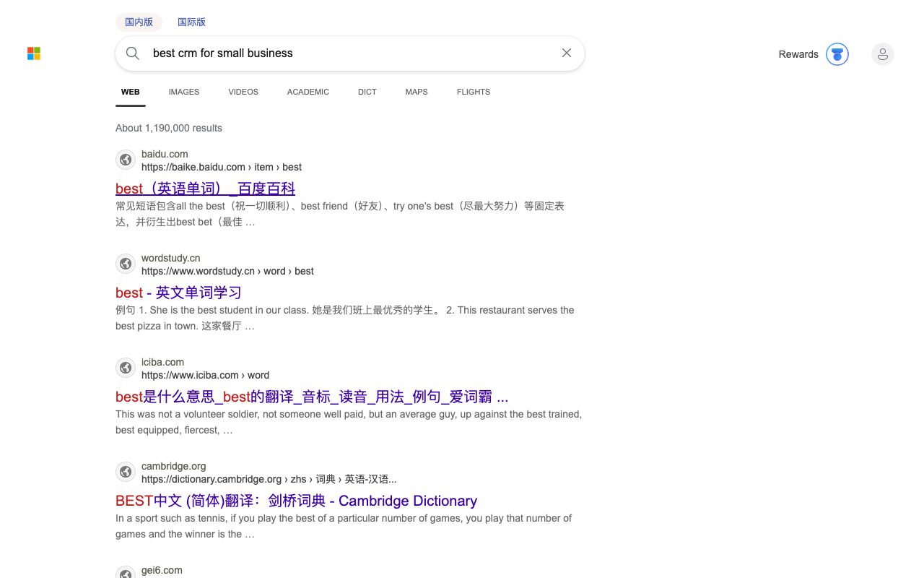Open the Rewards medal icon

coord(837,54)
